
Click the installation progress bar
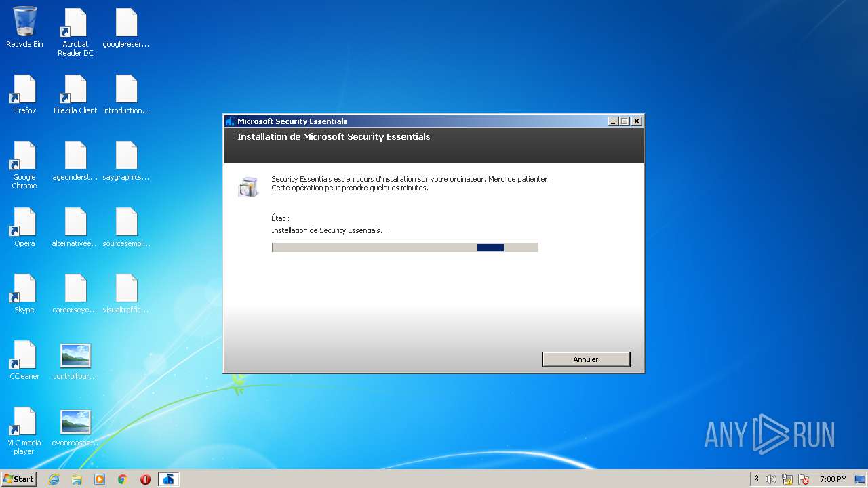pos(405,247)
